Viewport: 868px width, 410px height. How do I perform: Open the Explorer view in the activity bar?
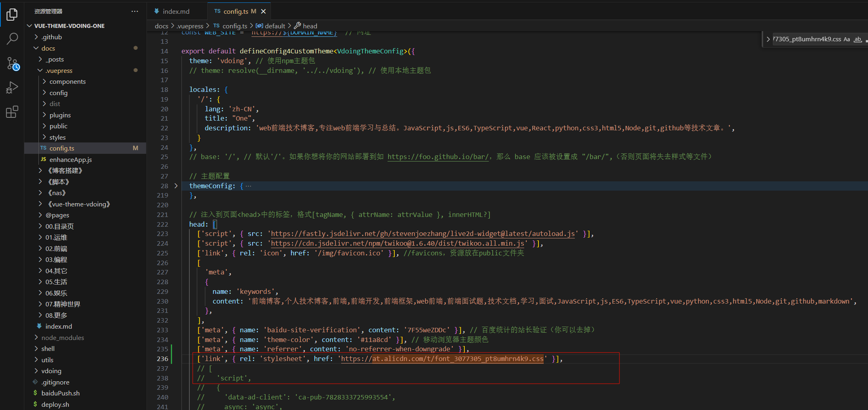tap(12, 15)
